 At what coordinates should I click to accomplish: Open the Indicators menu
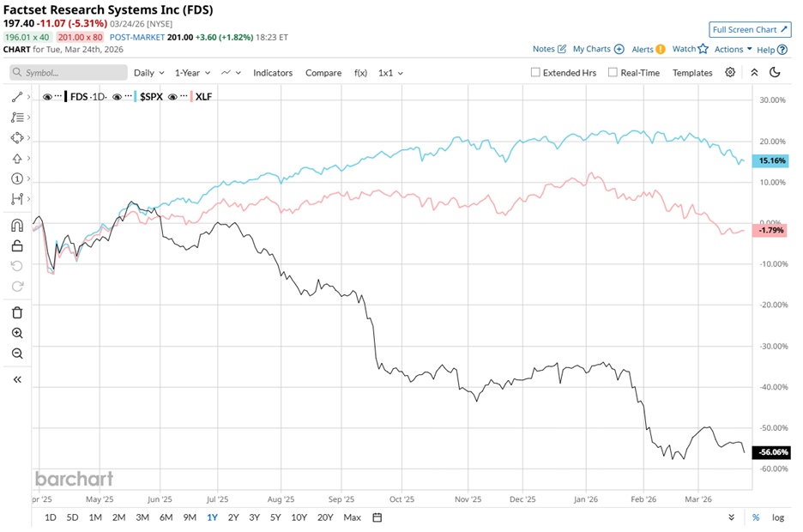pyautogui.click(x=273, y=73)
